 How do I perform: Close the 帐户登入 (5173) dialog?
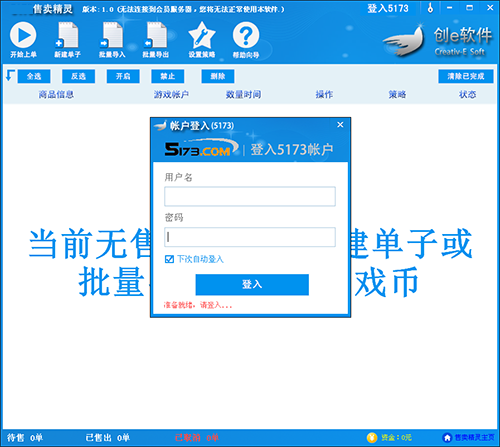(x=340, y=125)
